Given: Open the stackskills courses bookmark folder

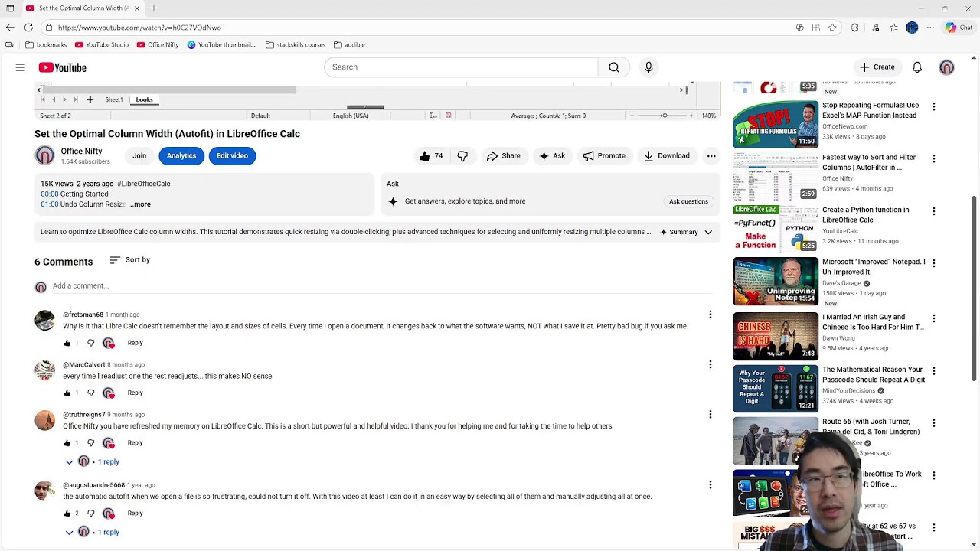Looking at the screenshot, I should tap(296, 45).
